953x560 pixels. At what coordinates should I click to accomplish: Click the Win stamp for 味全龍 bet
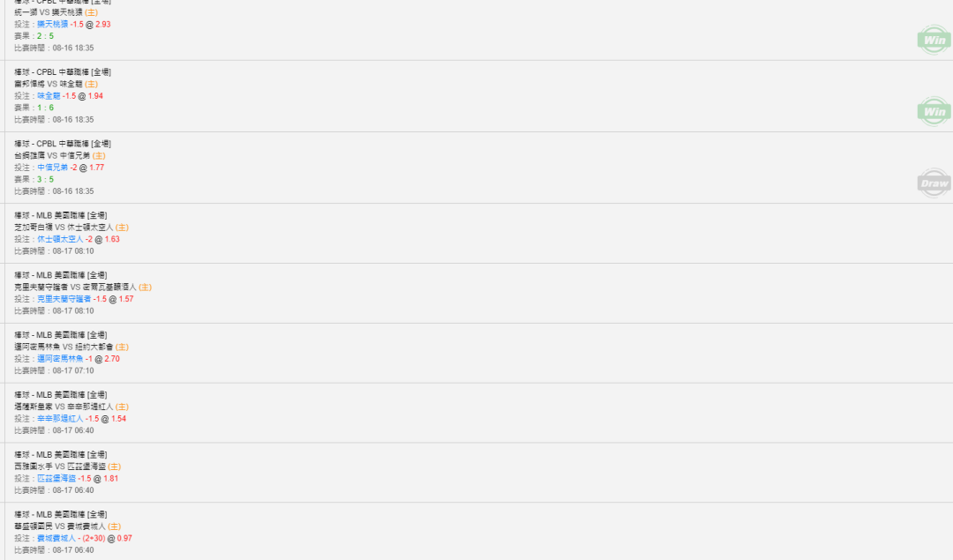tap(934, 112)
